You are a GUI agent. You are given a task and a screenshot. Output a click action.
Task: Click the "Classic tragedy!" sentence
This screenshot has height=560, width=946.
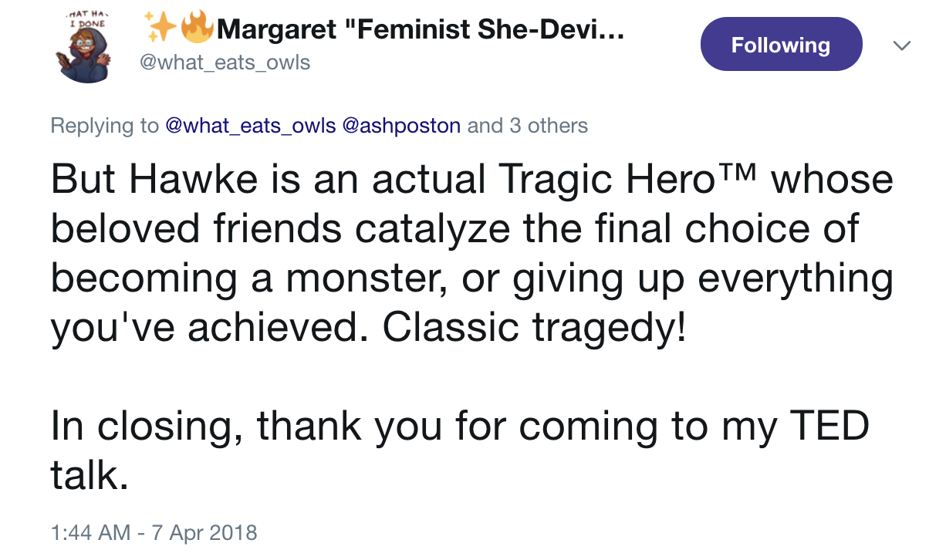click(x=534, y=329)
